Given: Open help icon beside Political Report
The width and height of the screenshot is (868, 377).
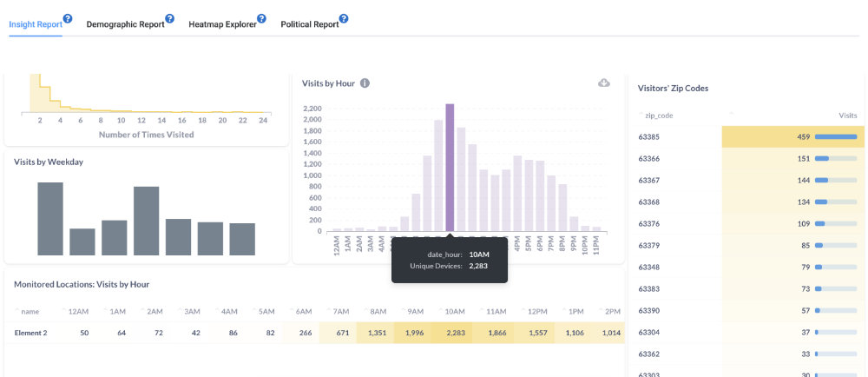Looking at the screenshot, I should pyautogui.click(x=344, y=18).
